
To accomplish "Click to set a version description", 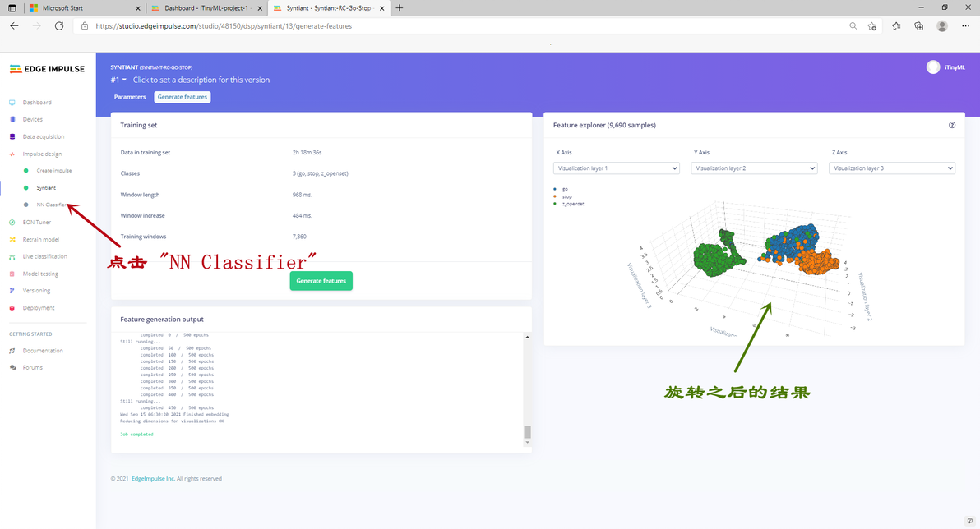I will point(201,80).
